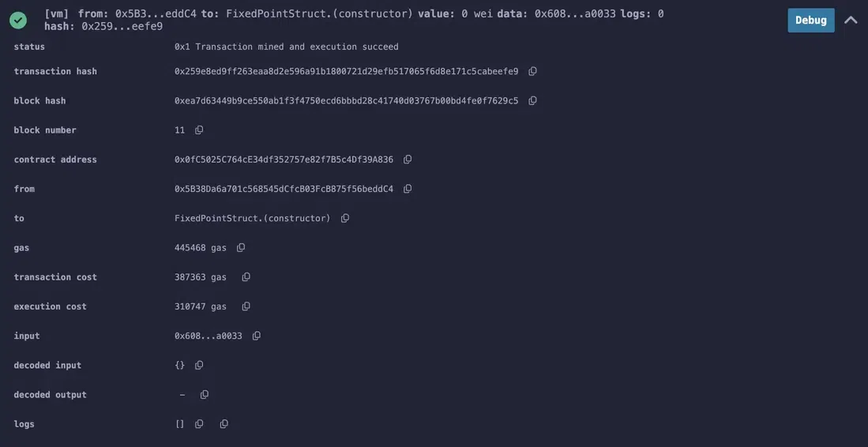Copy the gas amount 445468
Image resolution: width=868 pixels, height=447 pixels.
pyautogui.click(x=241, y=247)
